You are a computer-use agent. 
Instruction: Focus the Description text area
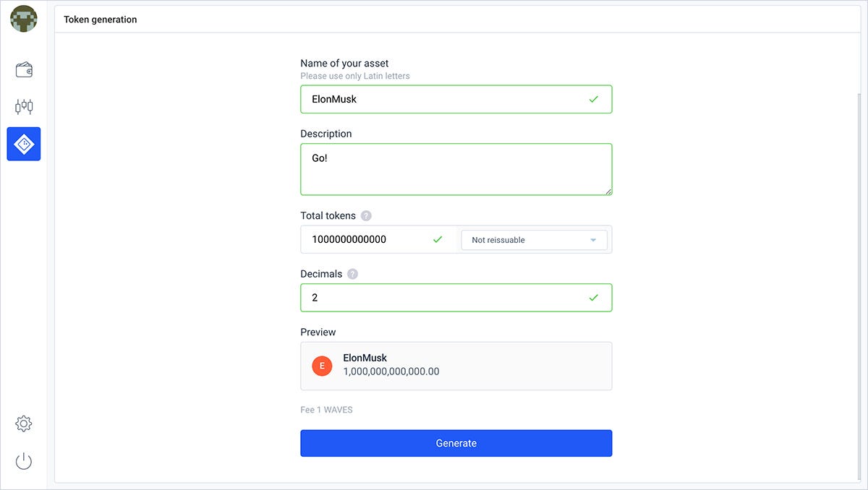(x=456, y=169)
